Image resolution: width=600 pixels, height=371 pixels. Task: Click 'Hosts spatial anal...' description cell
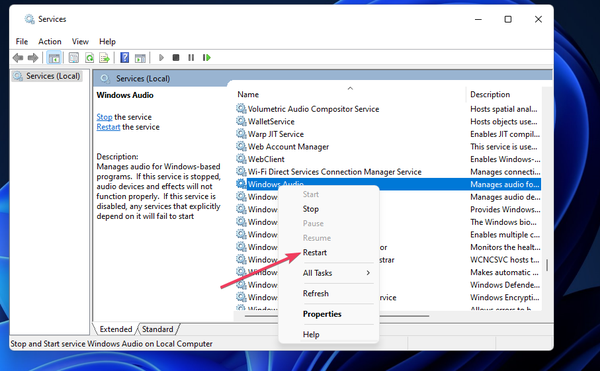pyautogui.click(x=504, y=109)
